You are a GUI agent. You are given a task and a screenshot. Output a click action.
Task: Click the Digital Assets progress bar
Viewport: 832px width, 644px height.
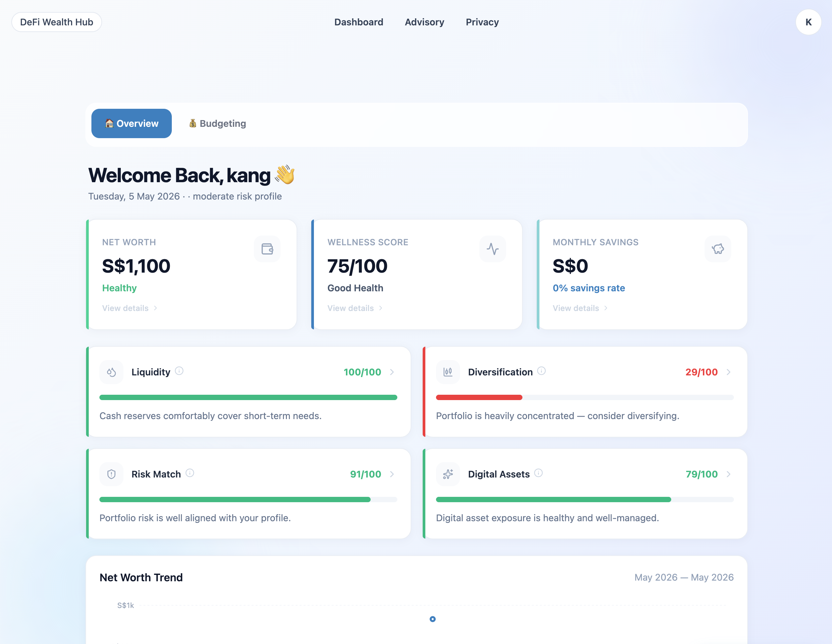[x=585, y=500]
